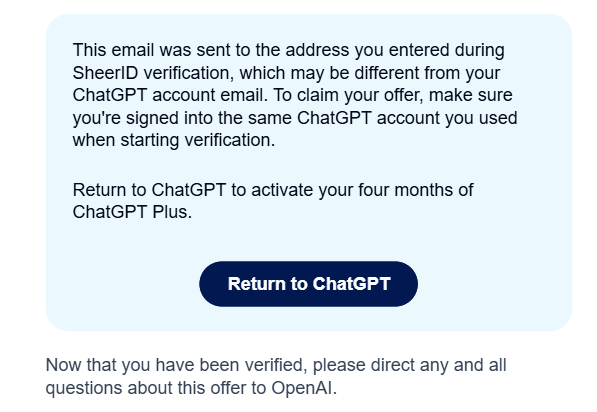
Task: Click the OpenAI text in the footer sentence
Action: pyautogui.click(x=304, y=388)
